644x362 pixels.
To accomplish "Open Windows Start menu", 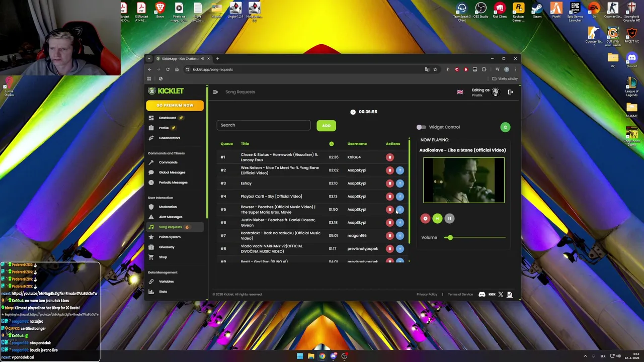I will [x=300, y=356].
